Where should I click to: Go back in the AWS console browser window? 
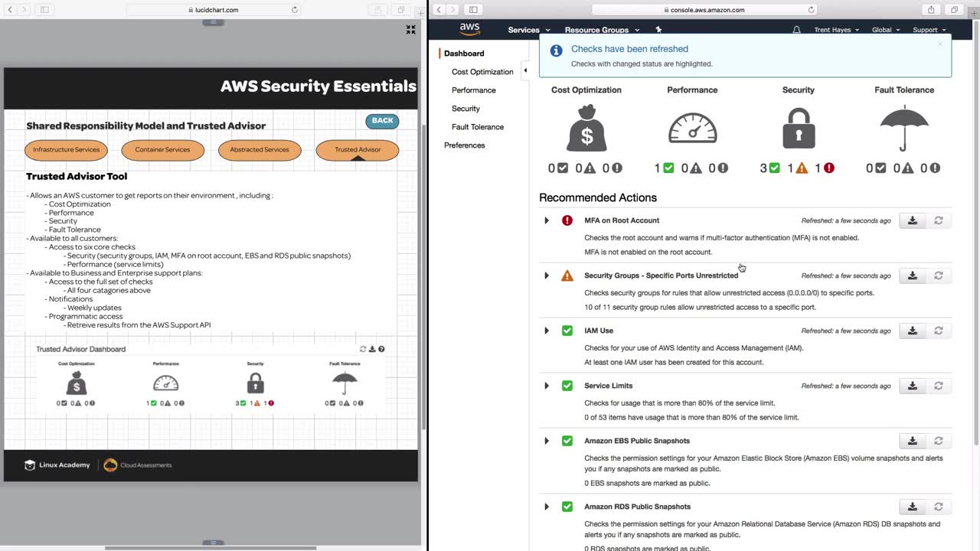coord(439,10)
